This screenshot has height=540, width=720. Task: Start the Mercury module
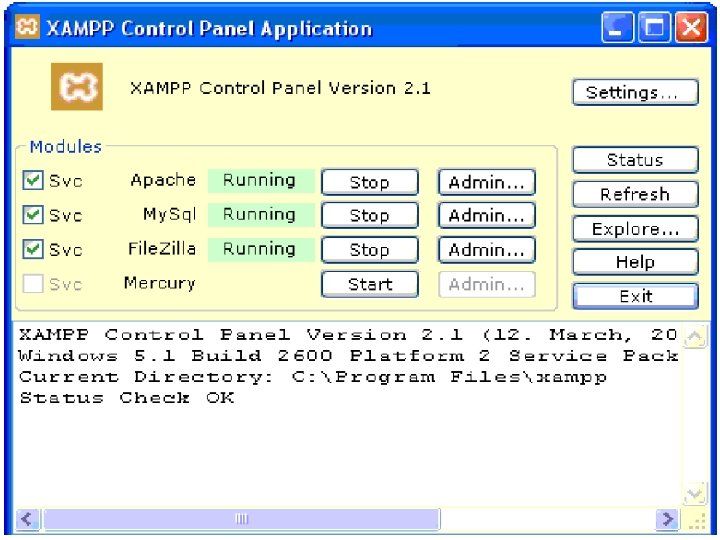tap(370, 284)
